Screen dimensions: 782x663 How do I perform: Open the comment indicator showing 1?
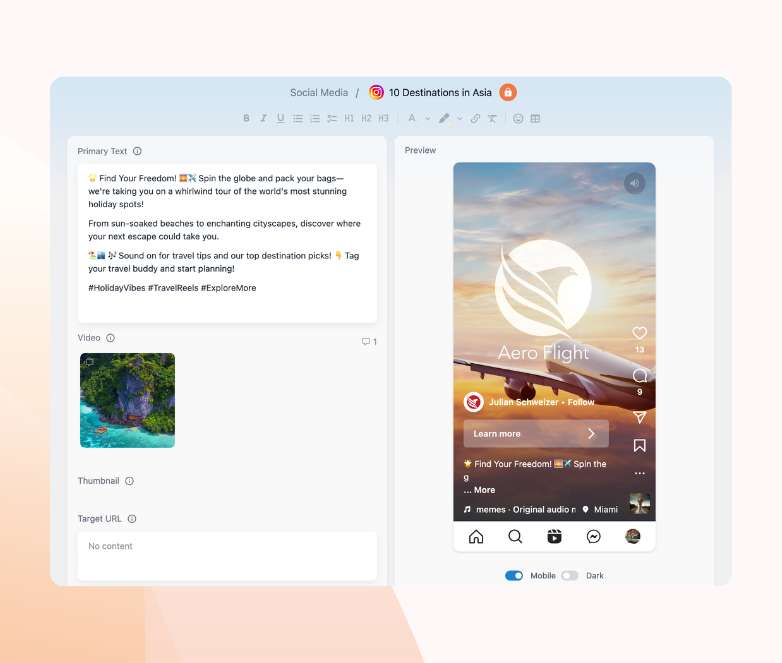[x=369, y=342]
